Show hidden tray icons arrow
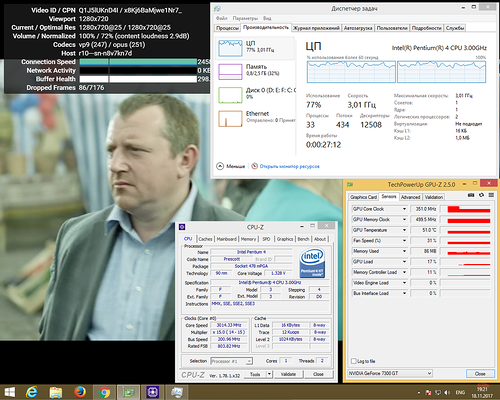Screen dimensions: 500x400 tap(419, 393)
